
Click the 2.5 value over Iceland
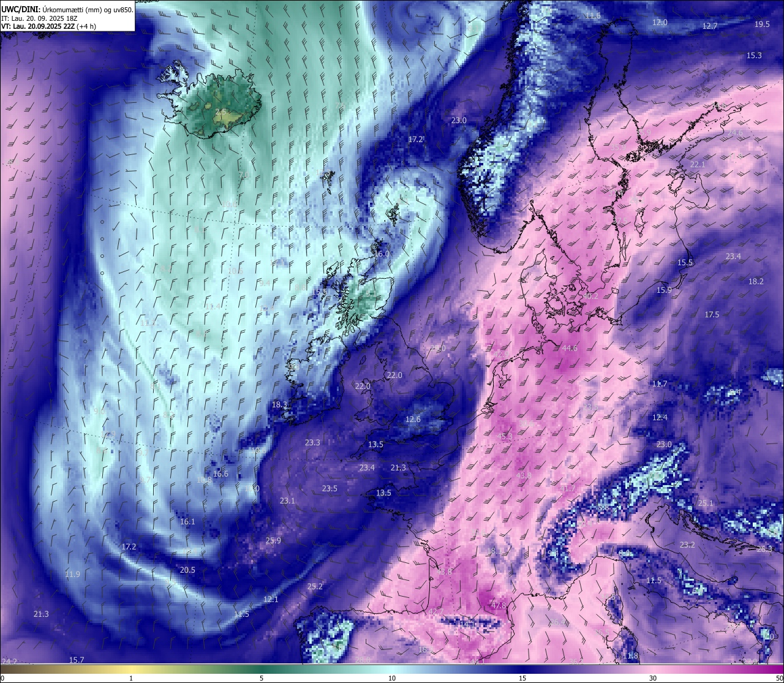coord(221,111)
